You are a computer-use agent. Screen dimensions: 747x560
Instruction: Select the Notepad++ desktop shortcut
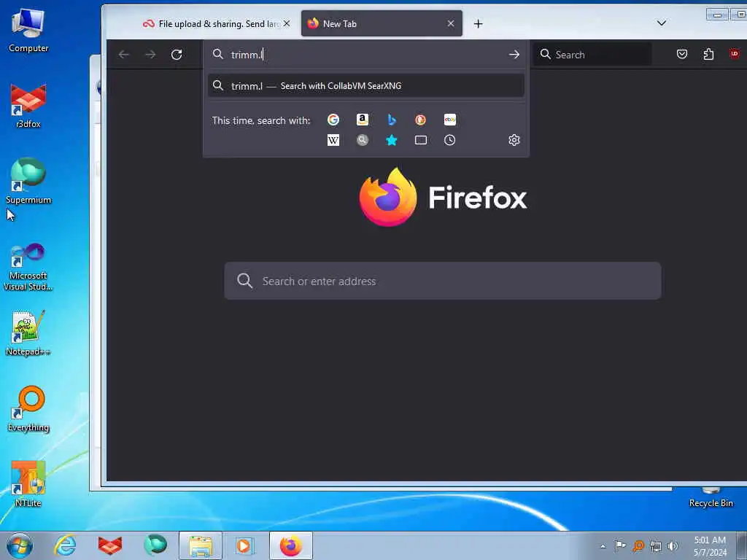pos(28,332)
